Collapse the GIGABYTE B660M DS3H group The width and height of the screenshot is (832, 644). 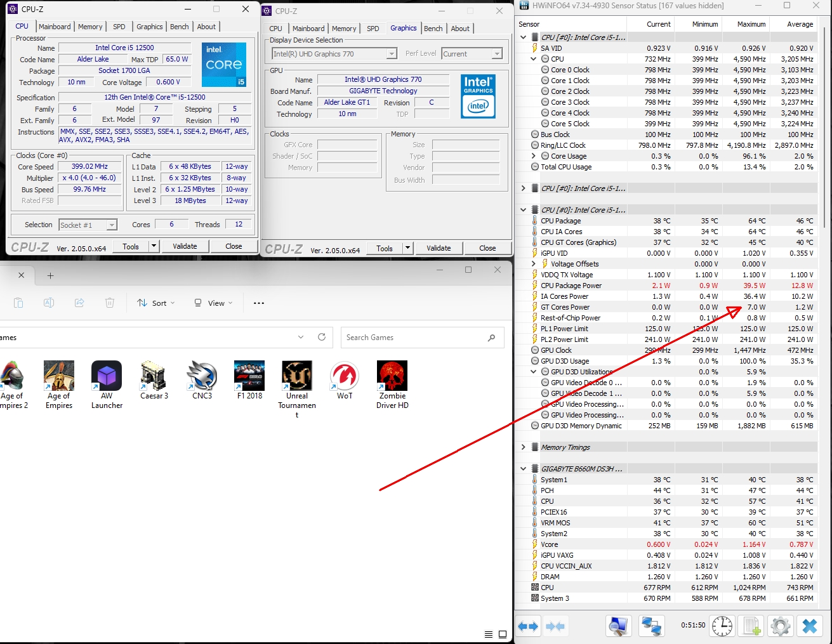pos(523,469)
